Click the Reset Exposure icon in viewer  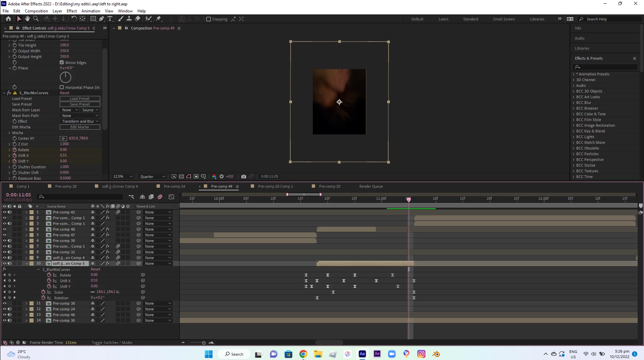tap(221, 176)
